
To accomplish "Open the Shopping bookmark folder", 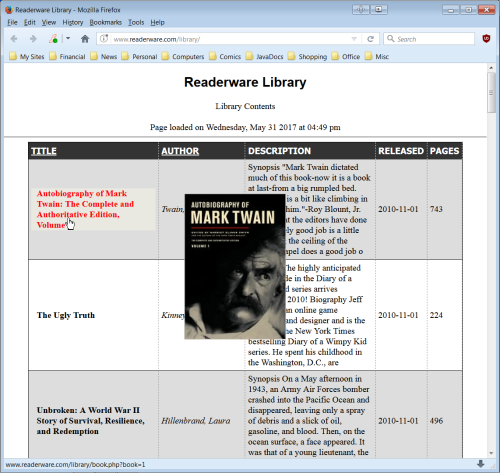I will click(308, 56).
